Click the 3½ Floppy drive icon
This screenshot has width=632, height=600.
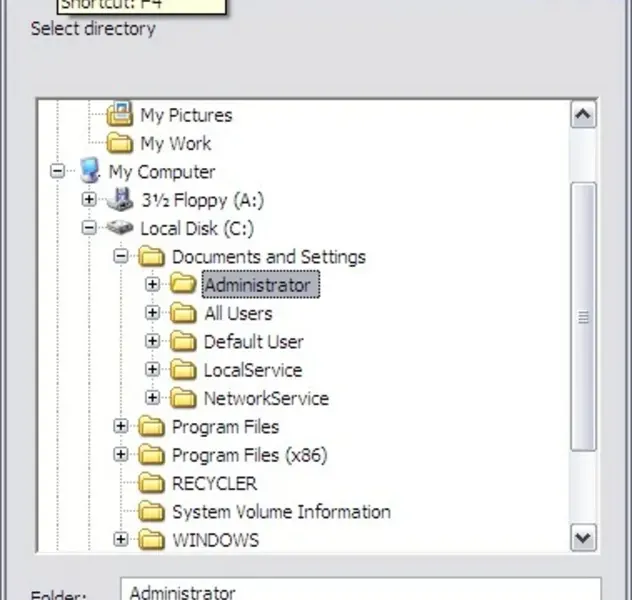click(121, 200)
